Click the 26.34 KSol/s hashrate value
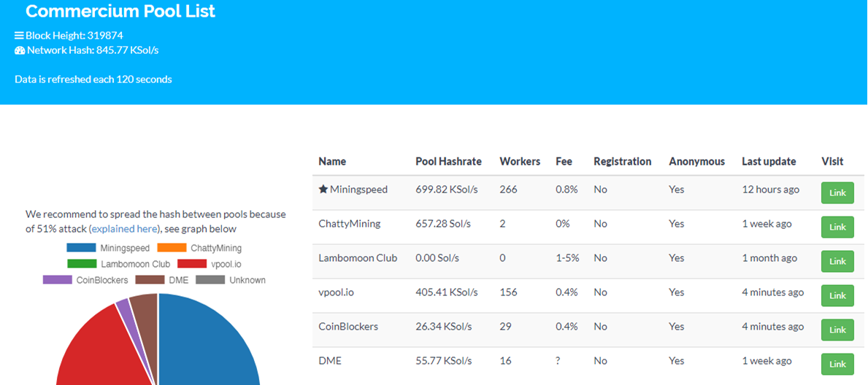The width and height of the screenshot is (868, 385). (x=444, y=327)
